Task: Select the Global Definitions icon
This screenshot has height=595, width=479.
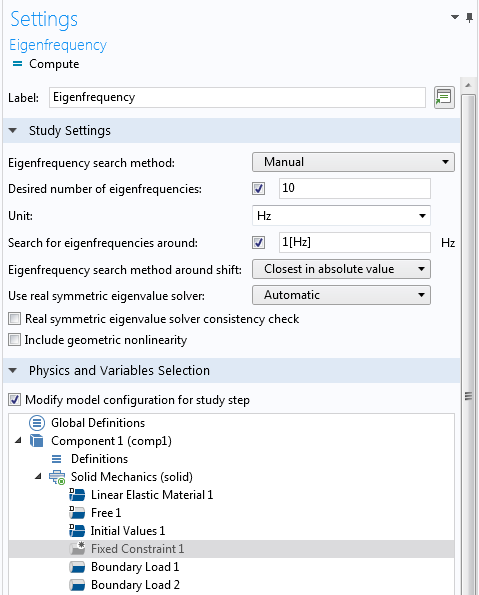Action: click(37, 422)
